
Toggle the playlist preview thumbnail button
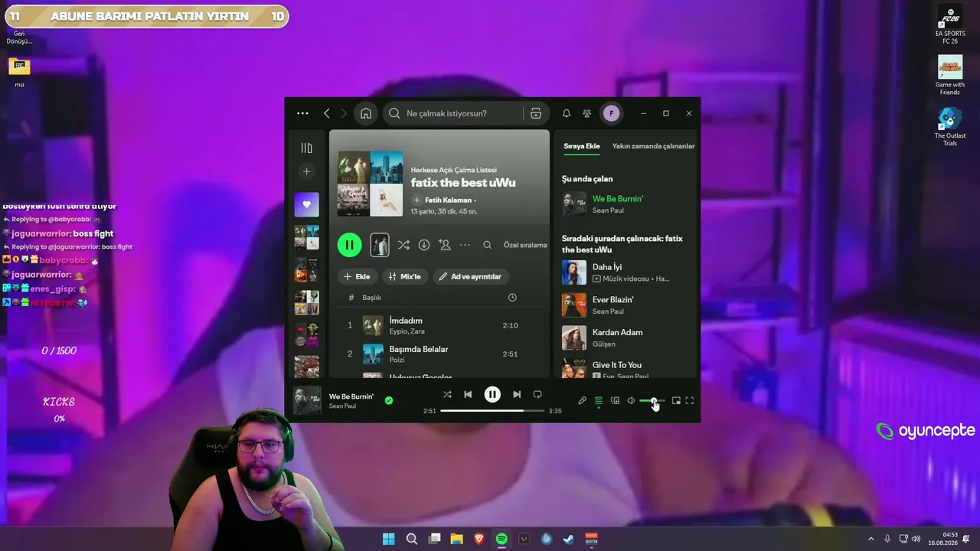(380, 245)
